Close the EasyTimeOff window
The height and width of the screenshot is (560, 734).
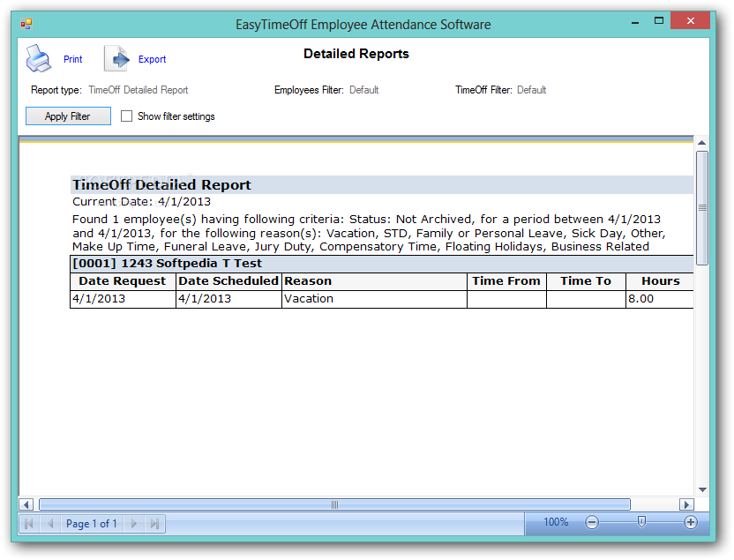coord(691,20)
